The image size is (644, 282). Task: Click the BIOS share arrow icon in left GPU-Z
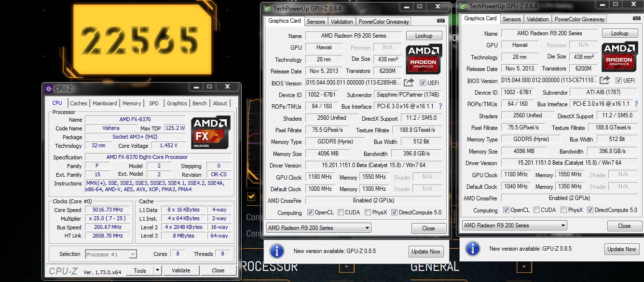click(x=409, y=83)
